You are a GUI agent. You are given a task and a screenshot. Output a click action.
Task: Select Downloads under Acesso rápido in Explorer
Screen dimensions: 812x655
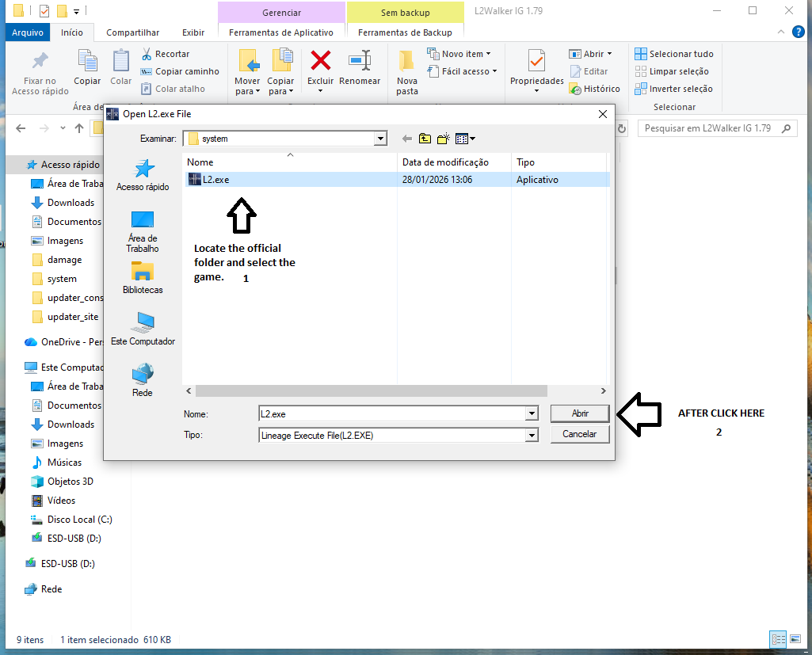(63, 203)
